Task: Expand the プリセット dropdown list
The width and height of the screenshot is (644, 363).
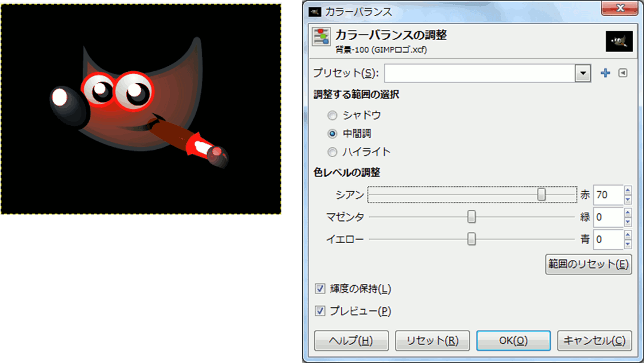Action: 582,73
